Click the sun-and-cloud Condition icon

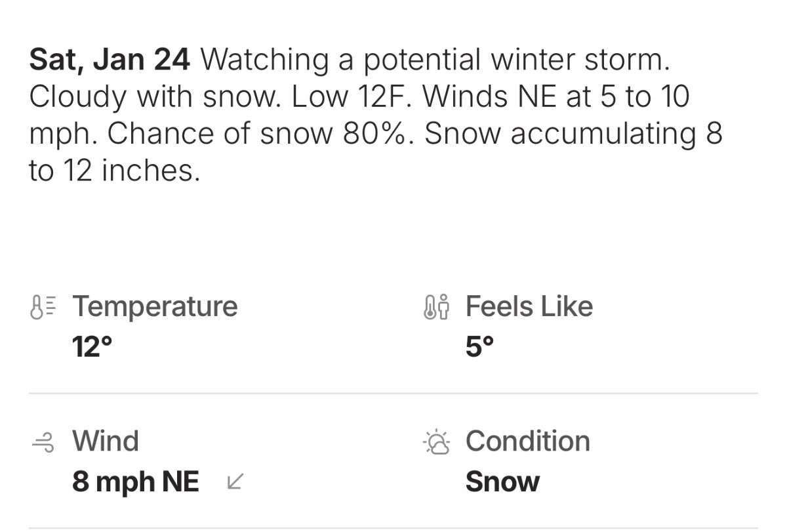click(x=437, y=443)
